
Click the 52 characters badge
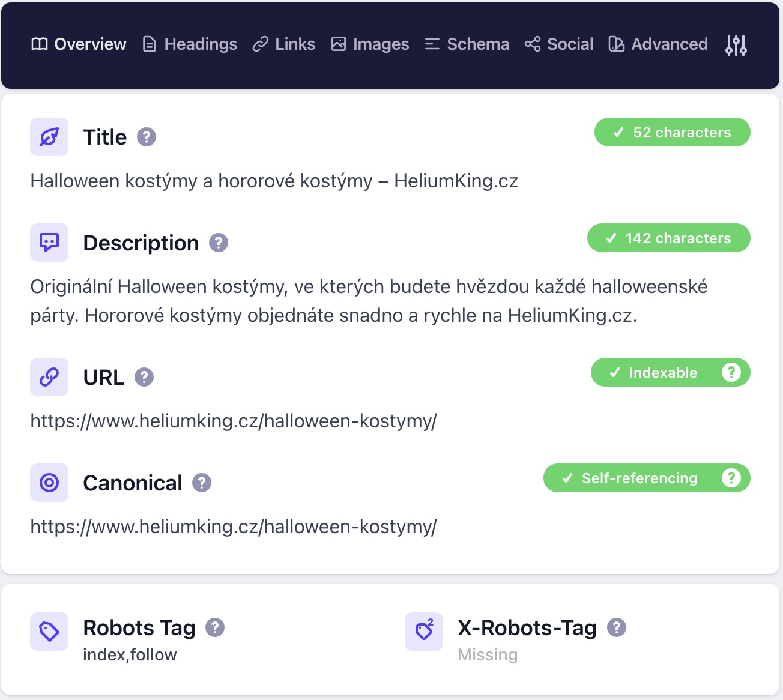(x=673, y=132)
